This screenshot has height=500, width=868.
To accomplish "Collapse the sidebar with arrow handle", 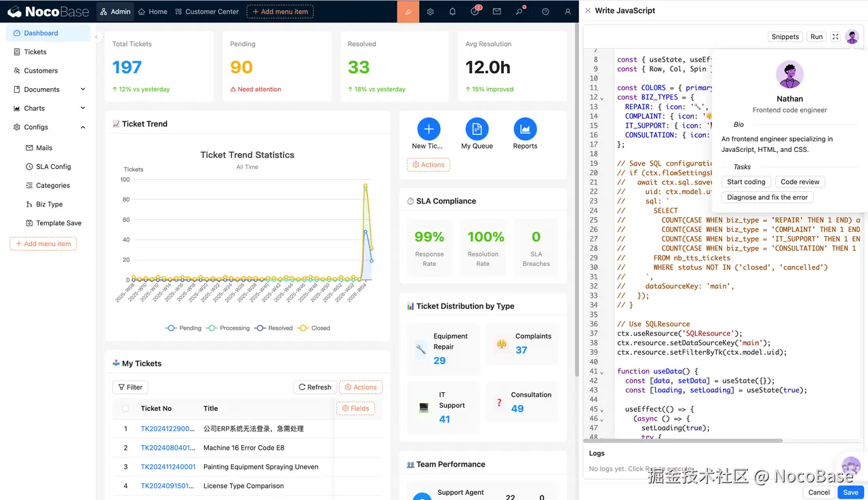I will coord(96,37).
